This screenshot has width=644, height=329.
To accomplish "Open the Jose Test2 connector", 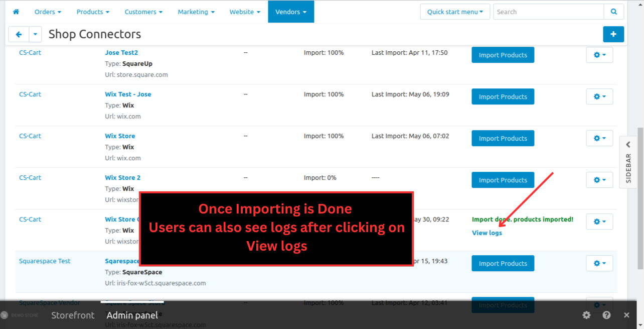I will pos(121,52).
